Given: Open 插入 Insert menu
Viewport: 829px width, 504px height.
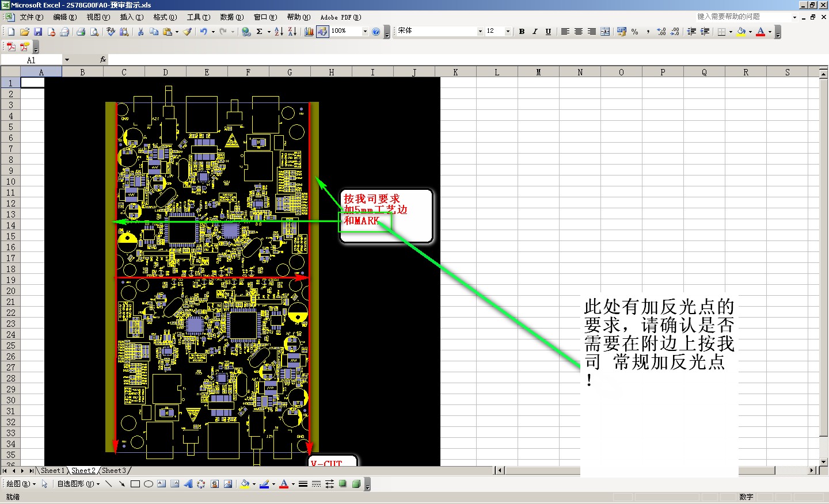Looking at the screenshot, I should pyautogui.click(x=132, y=17).
